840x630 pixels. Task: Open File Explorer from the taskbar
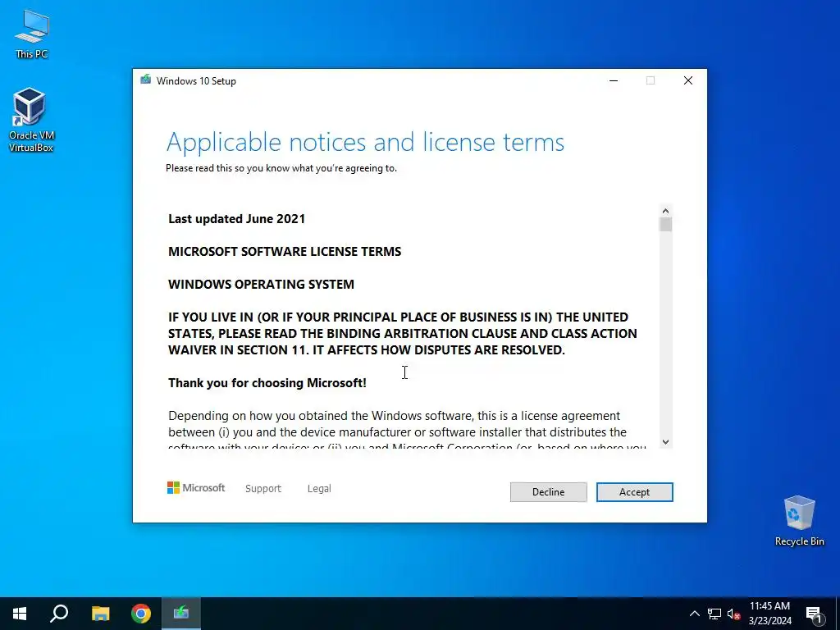(x=100, y=614)
